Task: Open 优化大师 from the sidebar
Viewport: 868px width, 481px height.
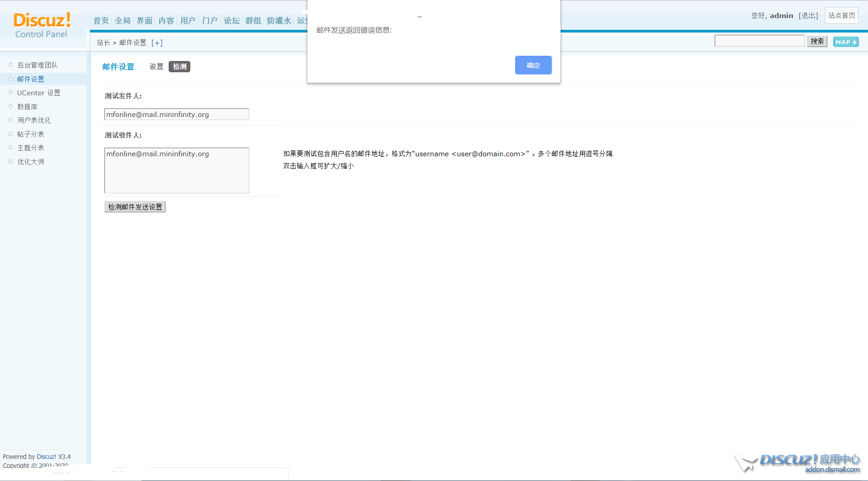Action: [x=30, y=161]
